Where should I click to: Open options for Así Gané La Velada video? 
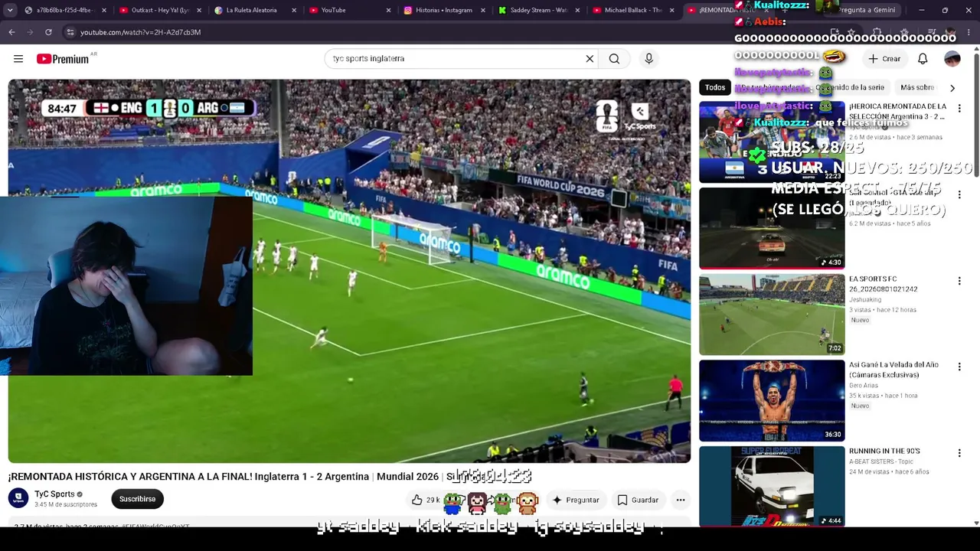pos(959,367)
